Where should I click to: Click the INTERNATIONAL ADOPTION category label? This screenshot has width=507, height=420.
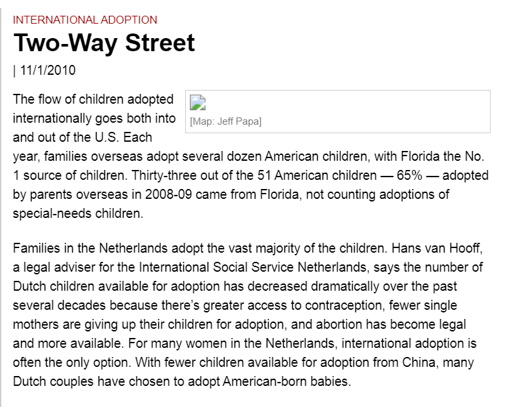pos(85,20)
